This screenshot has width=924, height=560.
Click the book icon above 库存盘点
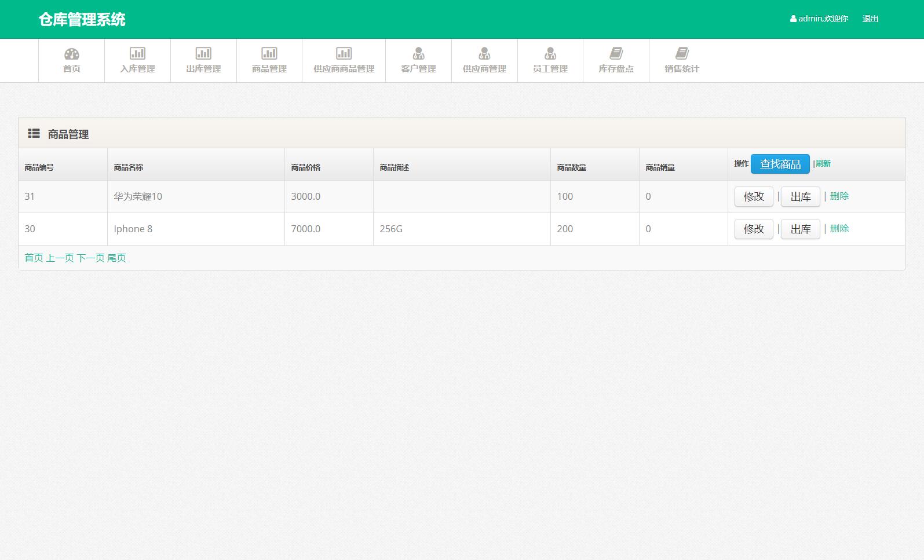616,53
